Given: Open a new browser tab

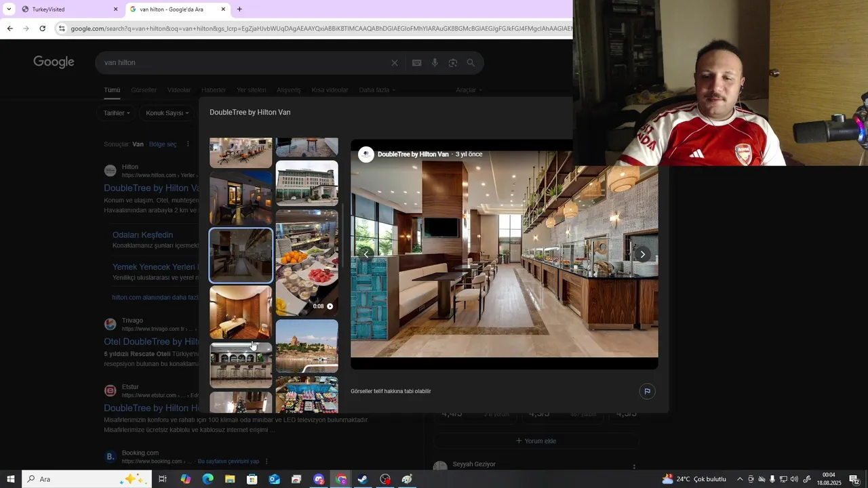Looking at the screenshot, I should (239, 9).
